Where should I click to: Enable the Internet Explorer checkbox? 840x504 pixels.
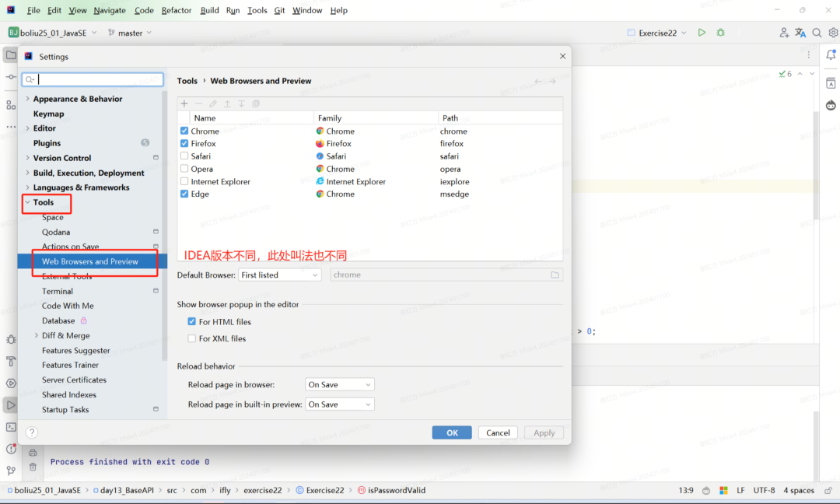pos(184,181)
